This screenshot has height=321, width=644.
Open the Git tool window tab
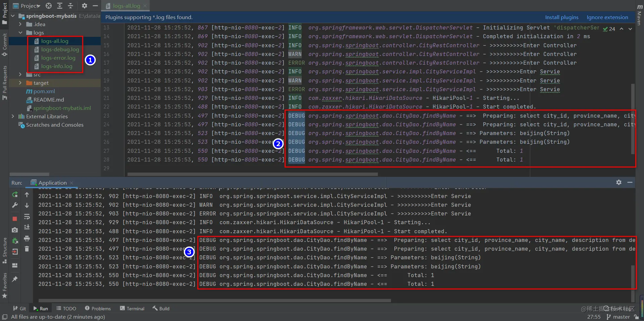(19, 309)
